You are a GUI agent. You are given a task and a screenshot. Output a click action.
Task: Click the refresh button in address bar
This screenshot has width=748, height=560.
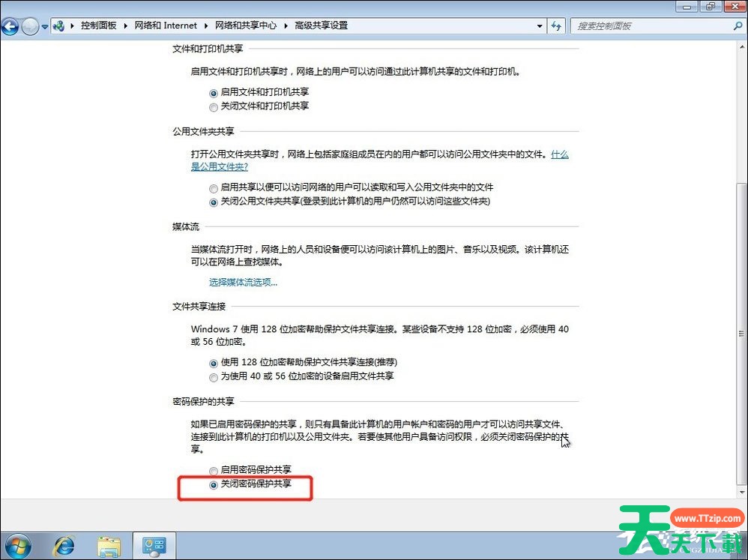tap(556, 26)
